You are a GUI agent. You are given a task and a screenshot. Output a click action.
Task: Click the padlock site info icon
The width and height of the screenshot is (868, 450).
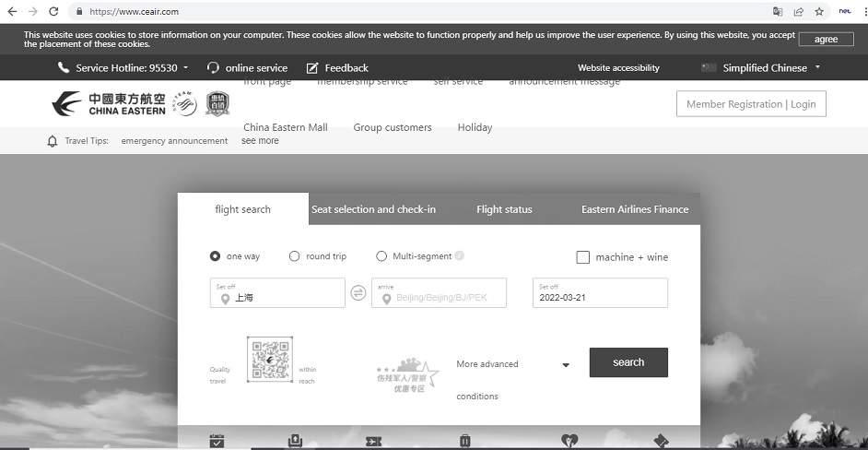point(79,12)
